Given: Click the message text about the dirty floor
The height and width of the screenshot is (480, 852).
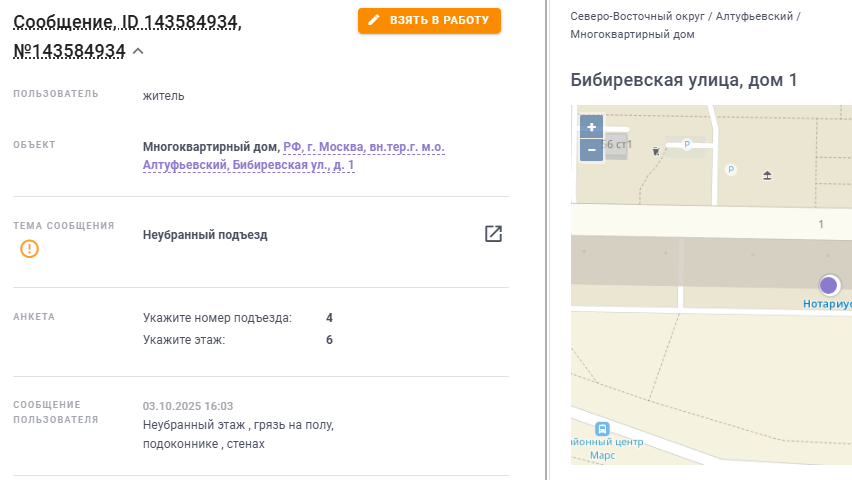Looking at the screenshot, I should [238, 434].
